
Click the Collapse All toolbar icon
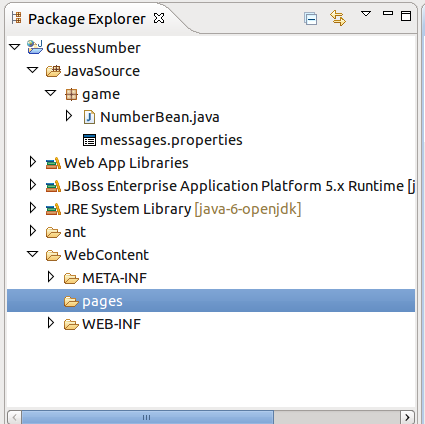click(x=310, y=18)
